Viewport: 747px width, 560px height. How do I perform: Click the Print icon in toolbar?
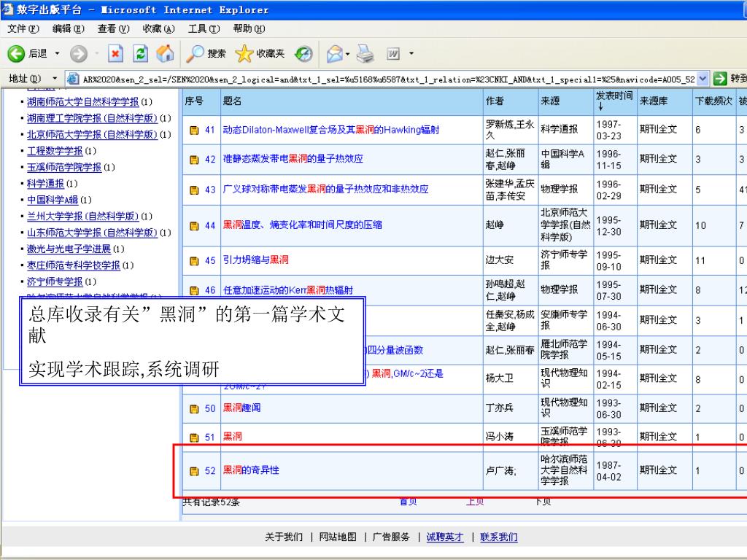click(365, 53)
